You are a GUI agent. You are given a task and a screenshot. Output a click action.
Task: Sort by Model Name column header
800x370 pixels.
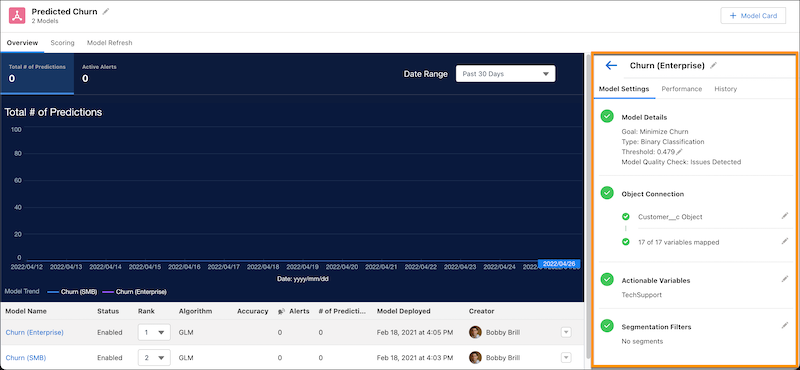[26, 311]
